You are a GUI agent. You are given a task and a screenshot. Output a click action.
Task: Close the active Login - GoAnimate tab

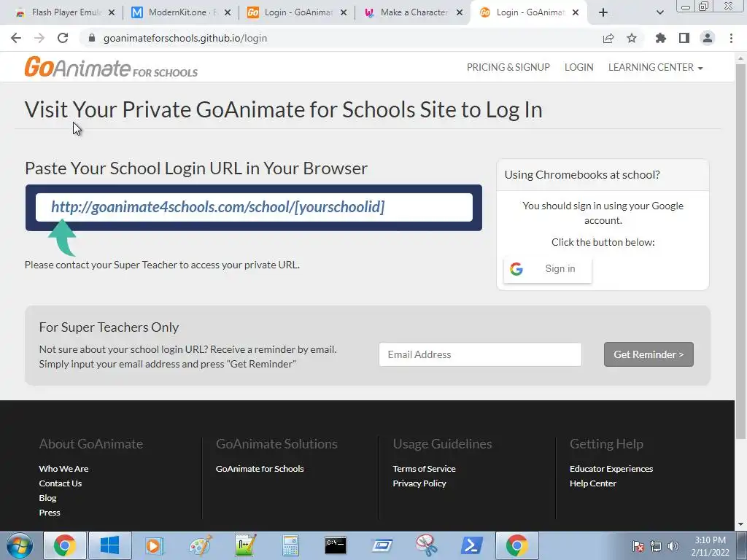pos(576,12)
